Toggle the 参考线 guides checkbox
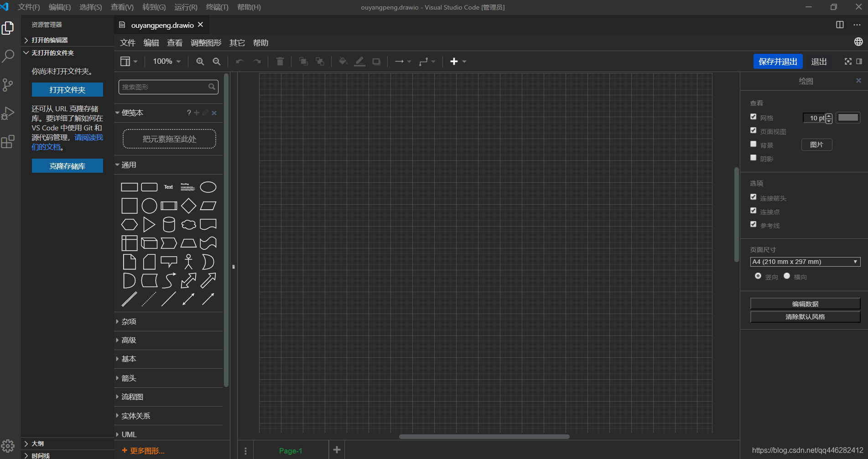Viewport: 868px width, 459px height. [753, 224]
